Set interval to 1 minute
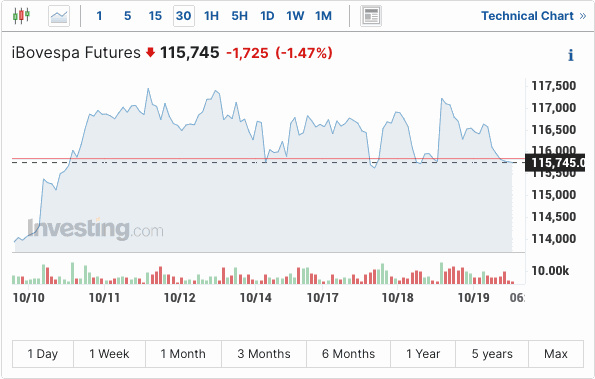Image resolution: width=595 pixels, height=379 pixels. [x=99, y=16]
